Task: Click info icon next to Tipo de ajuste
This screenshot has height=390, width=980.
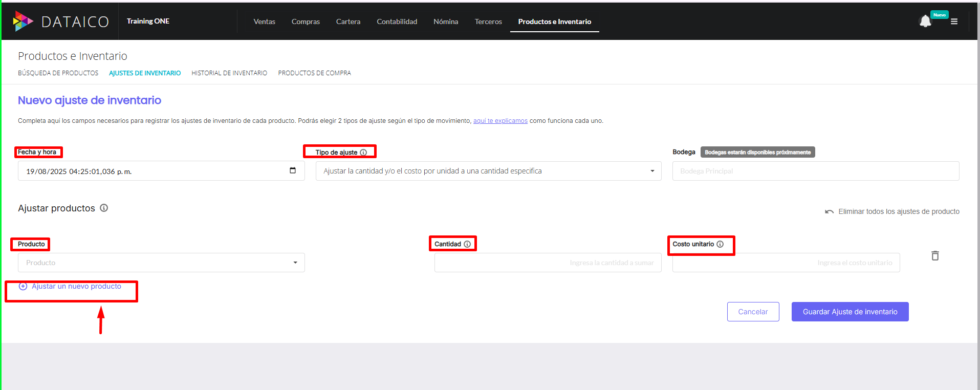Action: (x=363, y=153)
